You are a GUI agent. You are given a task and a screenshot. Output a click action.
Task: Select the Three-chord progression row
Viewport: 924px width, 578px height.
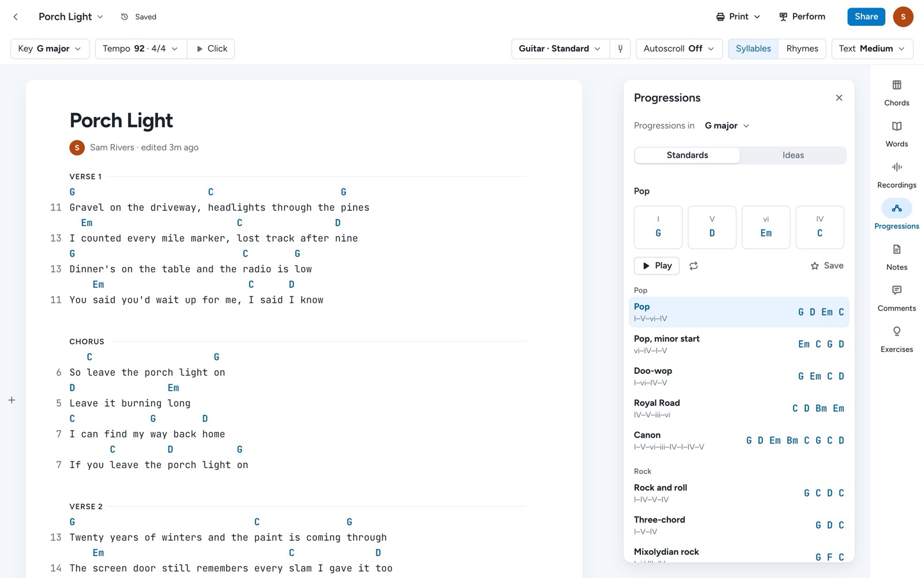[x=739, y=525]
